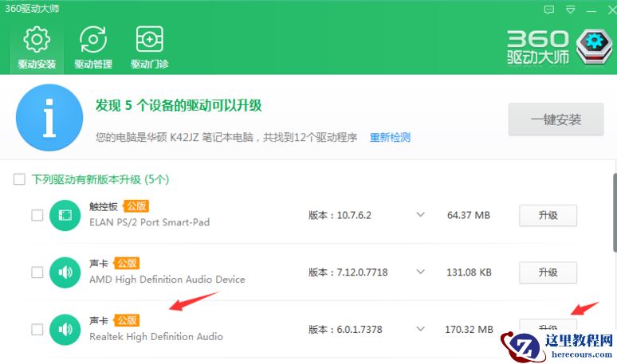Expand version dropdown for 7.12.0.7718

[421, 272]
